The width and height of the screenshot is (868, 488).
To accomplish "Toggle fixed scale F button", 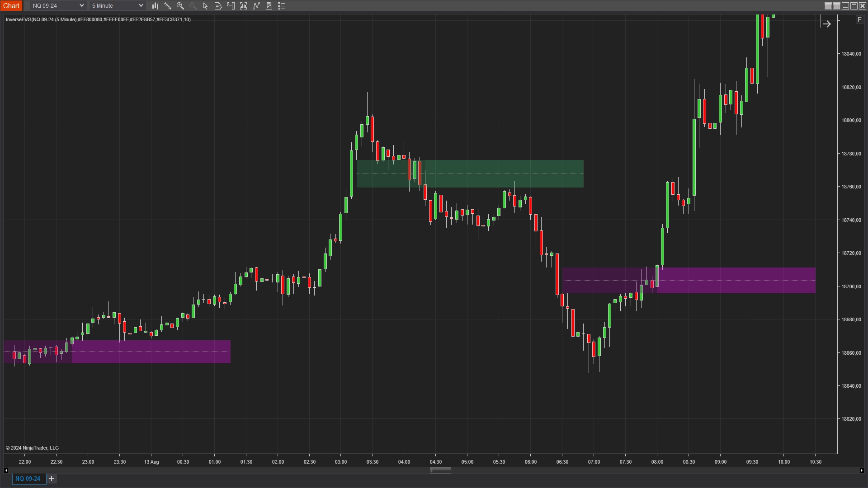I will [859, 20].
